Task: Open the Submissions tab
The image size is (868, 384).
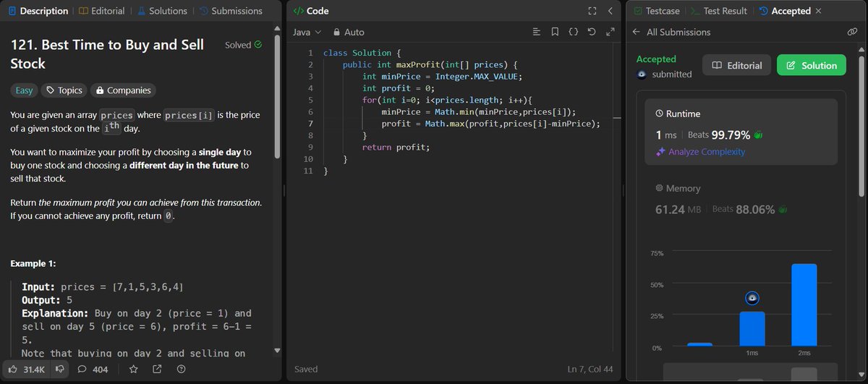Action: 230,11
